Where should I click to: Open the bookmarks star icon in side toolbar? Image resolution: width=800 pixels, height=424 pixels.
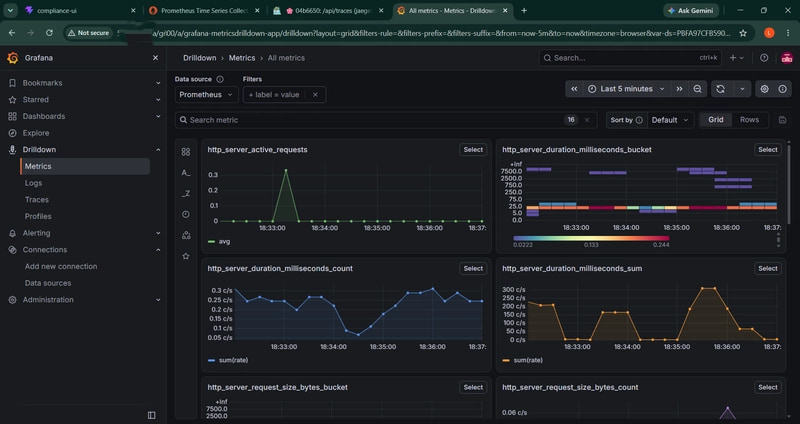pyautogui.click(x=186, y=256)
